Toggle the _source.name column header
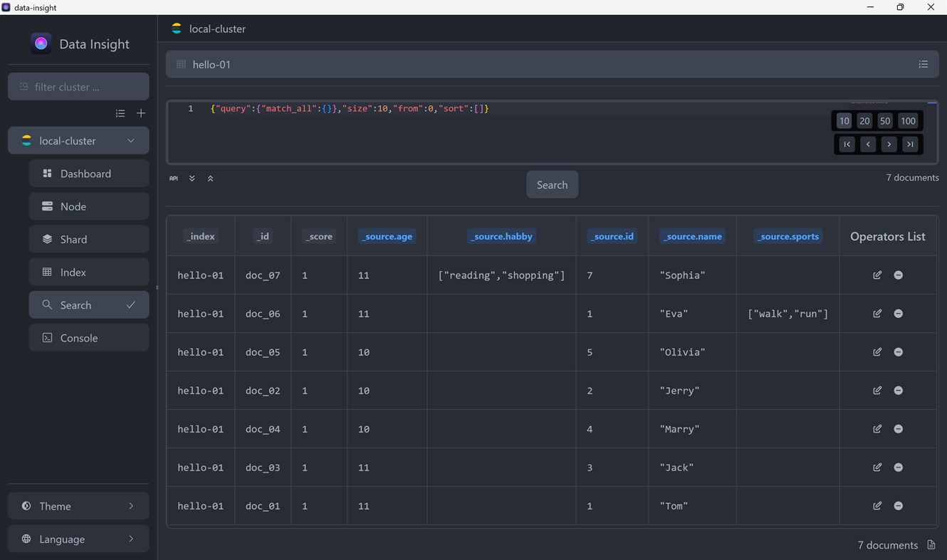This screenshot has width=947, height=560. (693, 236)
